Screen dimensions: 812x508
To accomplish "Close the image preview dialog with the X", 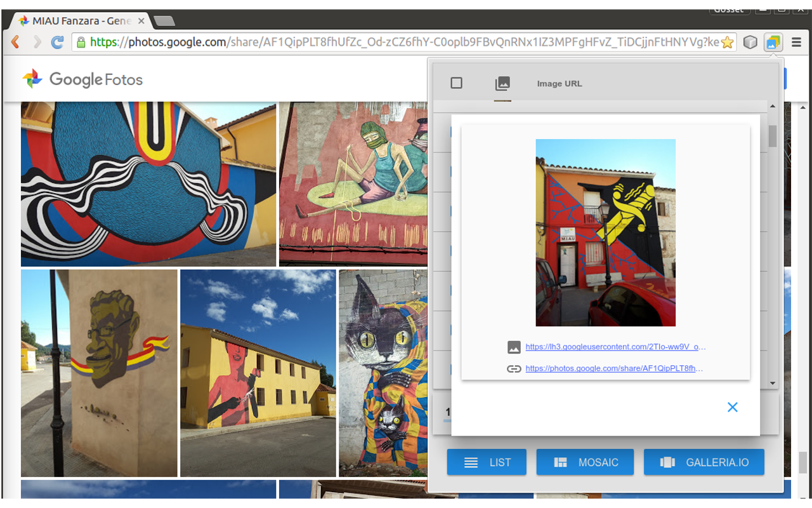I will coord(733,407).
